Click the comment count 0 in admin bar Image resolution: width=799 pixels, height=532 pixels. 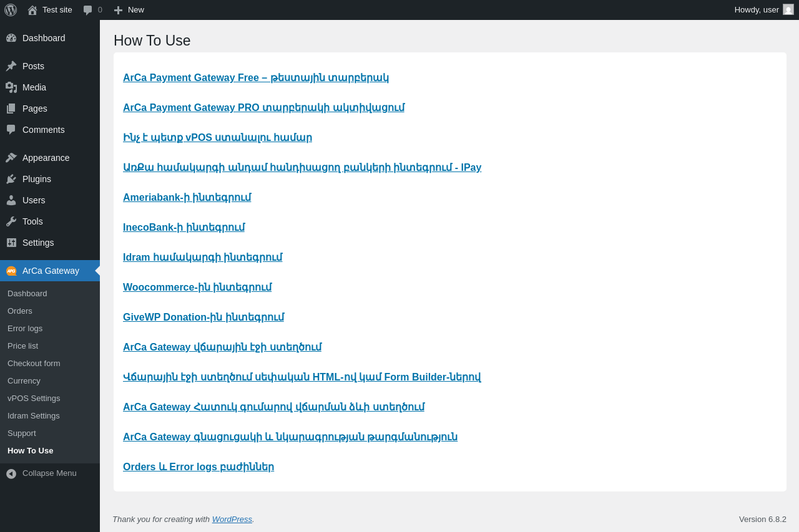click(100, 10)
